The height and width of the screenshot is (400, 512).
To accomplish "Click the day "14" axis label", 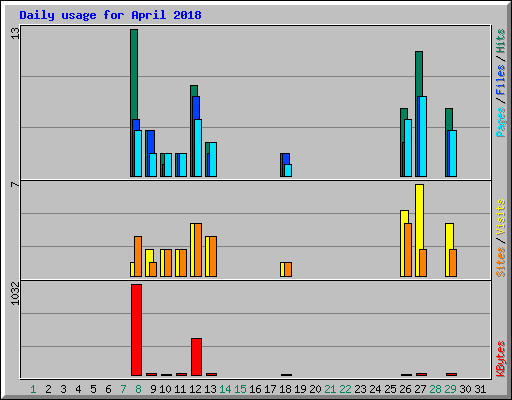I will click(x=225, y=389).
